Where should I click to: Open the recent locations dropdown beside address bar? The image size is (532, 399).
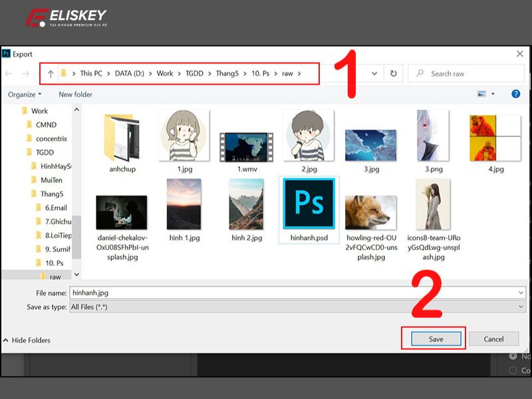pos(374,73)
